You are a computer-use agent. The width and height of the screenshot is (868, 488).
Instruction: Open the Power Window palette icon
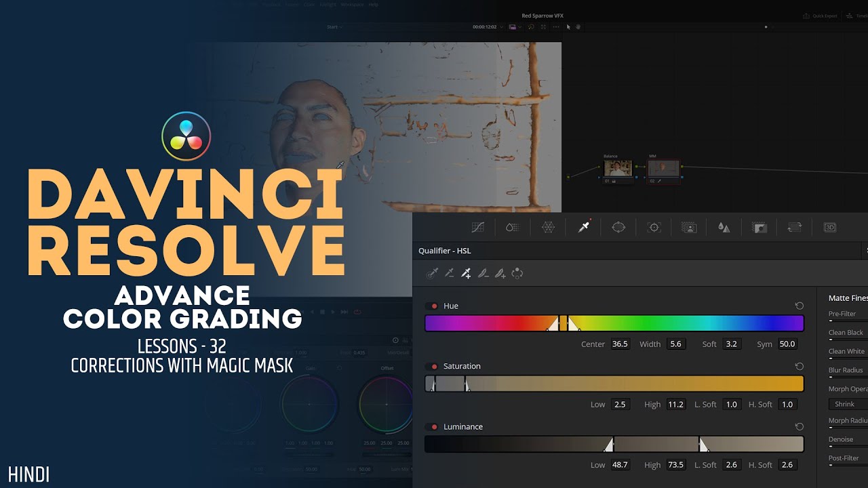pos(618,228)
